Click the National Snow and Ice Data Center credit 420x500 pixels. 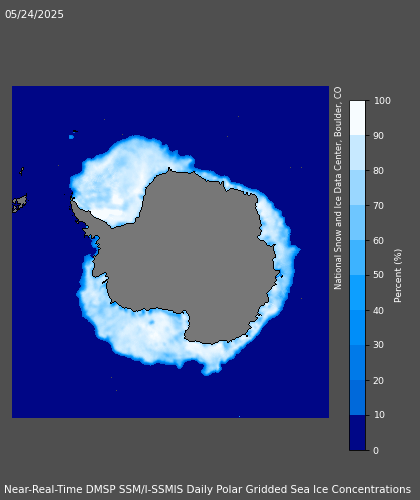pos(338,188)
